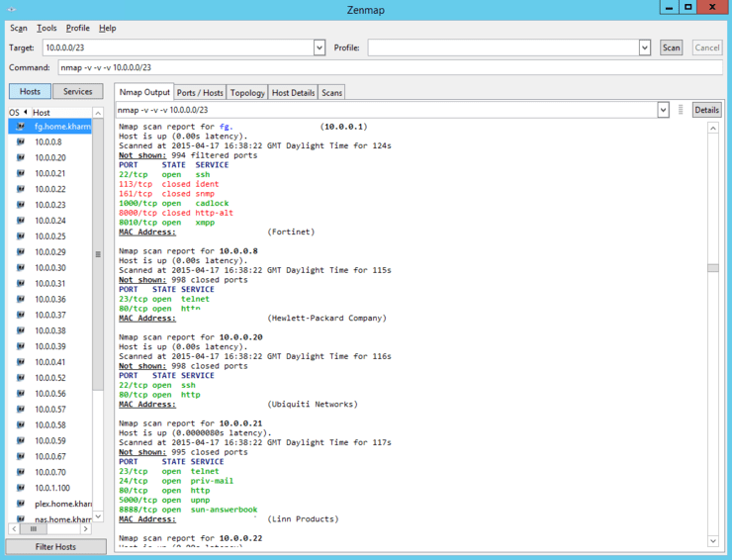The image size is (732, 560).
Task: Click the Command input field
Action: coord(391,67)
